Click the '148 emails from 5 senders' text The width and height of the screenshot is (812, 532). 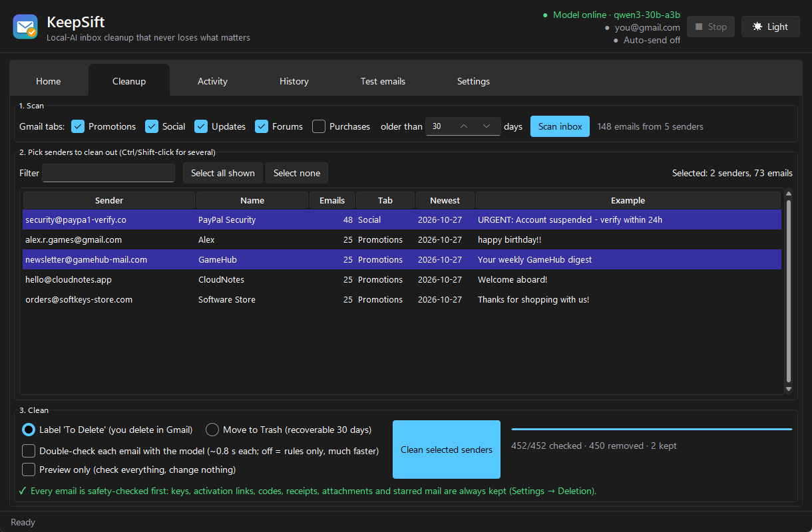pyautogui.click(x=650, y=126)
